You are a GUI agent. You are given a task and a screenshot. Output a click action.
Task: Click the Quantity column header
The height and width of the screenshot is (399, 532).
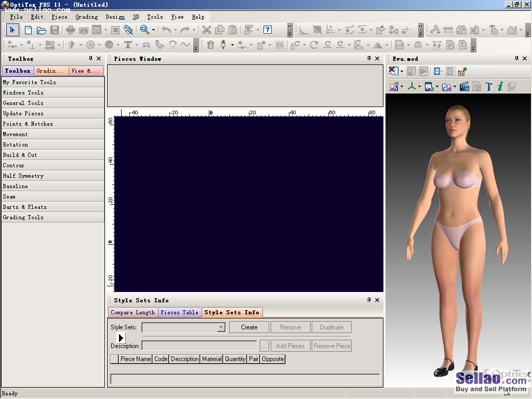(235, 359)
